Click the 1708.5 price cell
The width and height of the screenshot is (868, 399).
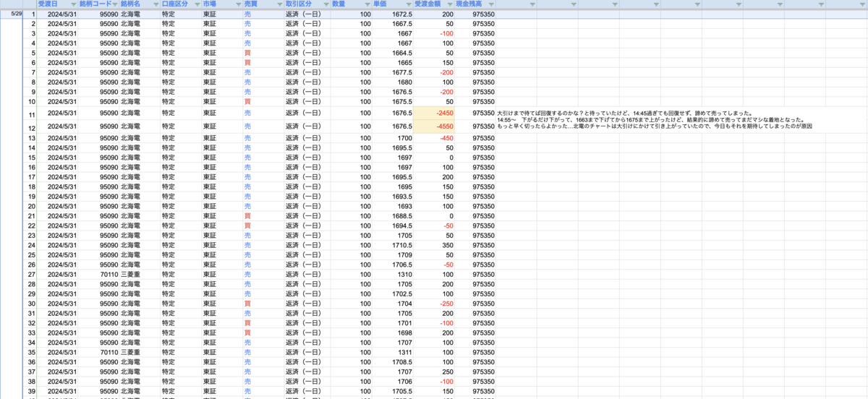coord(393,362)
